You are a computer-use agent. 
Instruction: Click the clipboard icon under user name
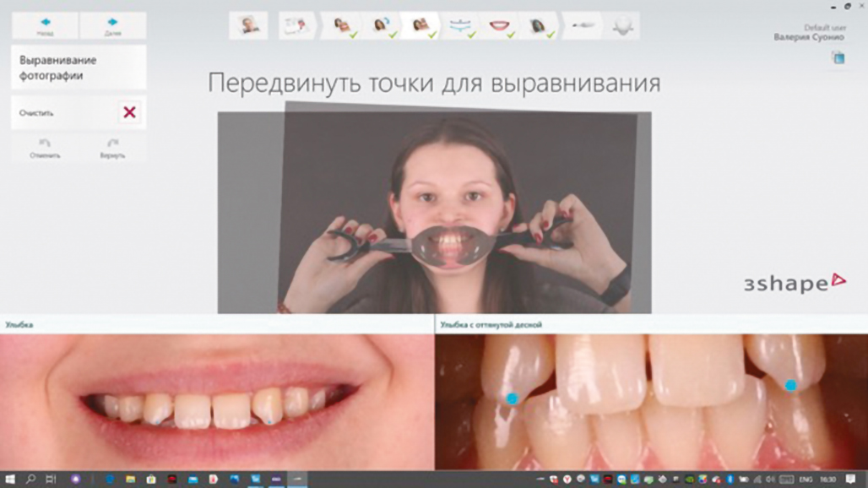pos(838,57)
